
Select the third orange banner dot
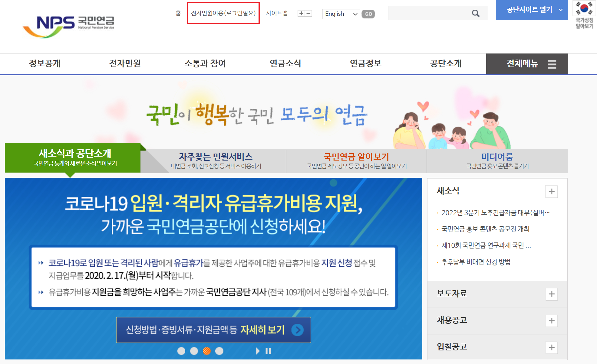coord(207,351)
